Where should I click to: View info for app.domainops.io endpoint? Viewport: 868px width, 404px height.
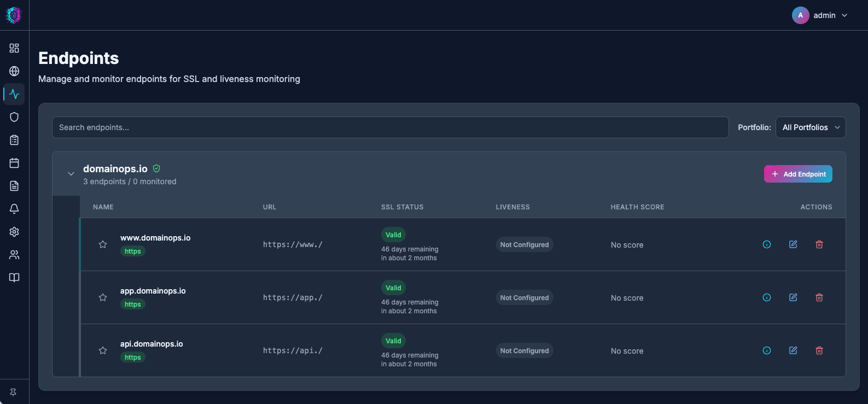pyautogui.click(x=767, y=297)
